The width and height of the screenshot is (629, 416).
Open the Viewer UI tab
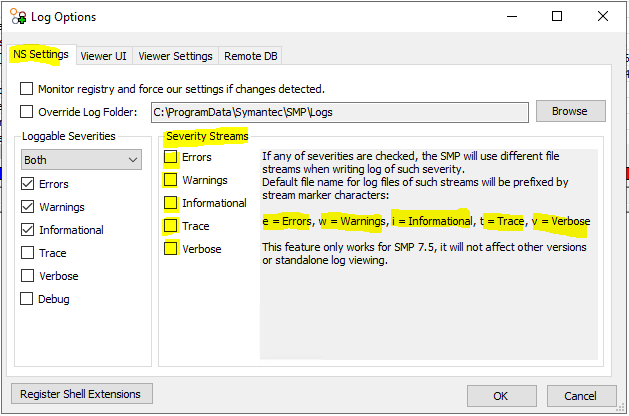pyautogui.click(x=103, y=56)
